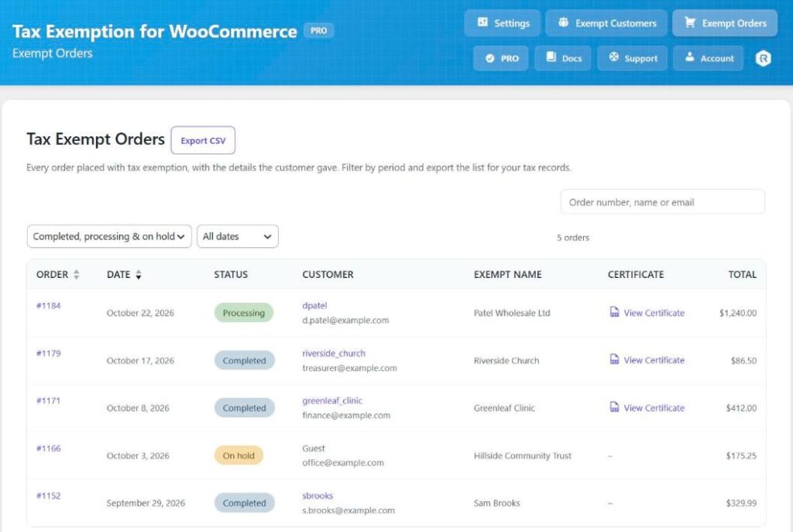Sort the table by Order column
This screenshot has height=532, width=793.
(x=57, y=275)
